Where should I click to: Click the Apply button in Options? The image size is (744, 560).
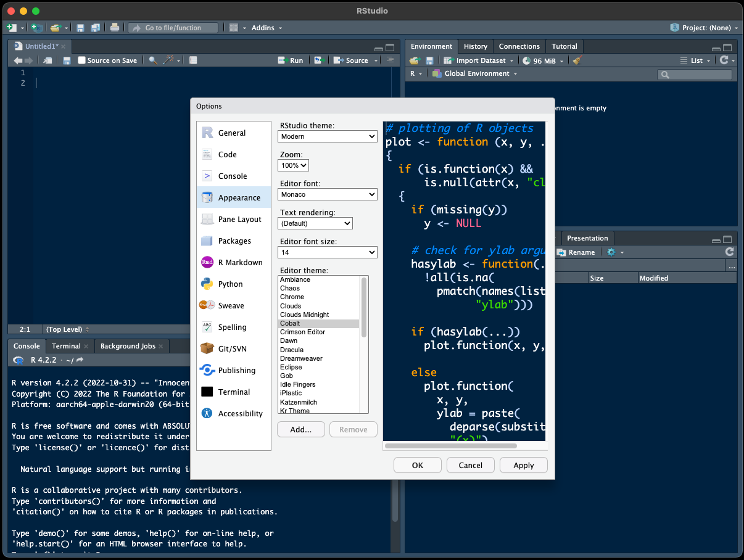point(523,466)
